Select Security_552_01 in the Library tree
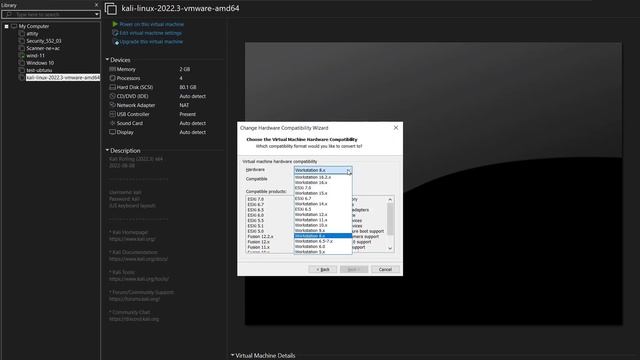 coord(44,41)
